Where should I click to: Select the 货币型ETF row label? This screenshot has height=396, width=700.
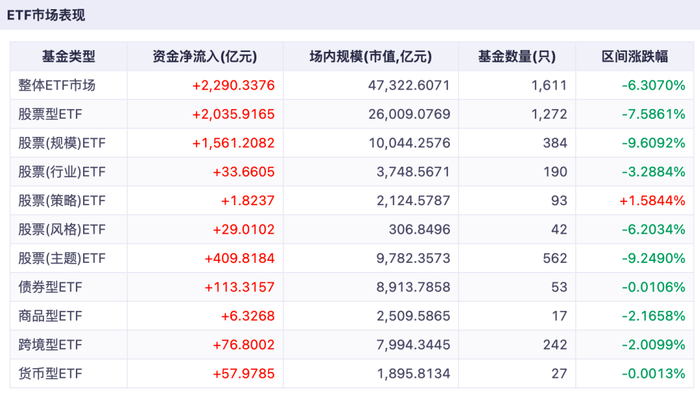pos(50,374)
